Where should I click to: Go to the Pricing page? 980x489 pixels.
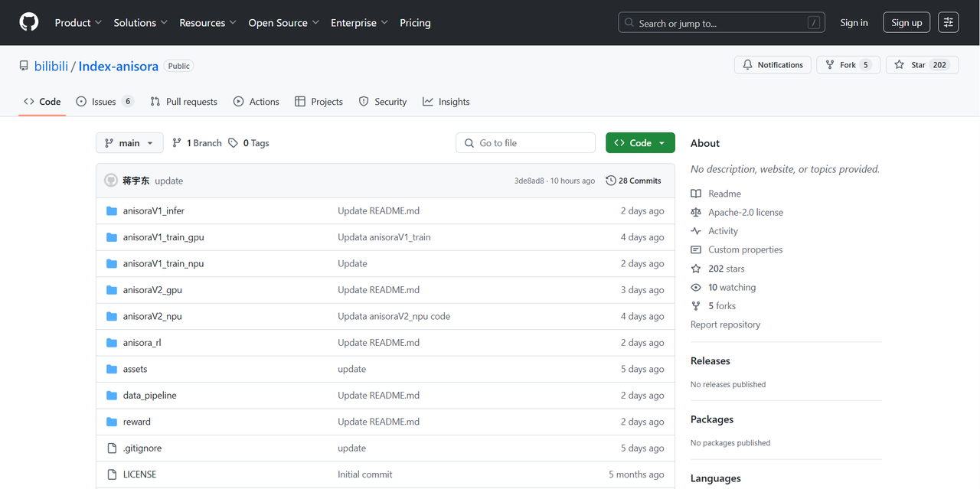coord(415,23)
